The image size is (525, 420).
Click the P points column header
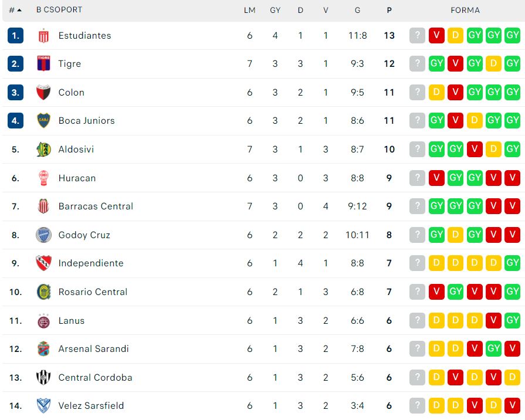tap(389, 11)
